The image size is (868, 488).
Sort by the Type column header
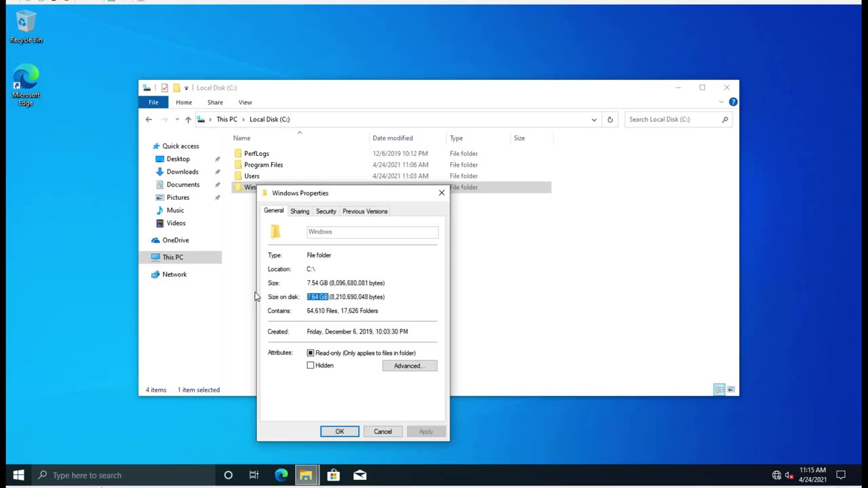[478, 138]
